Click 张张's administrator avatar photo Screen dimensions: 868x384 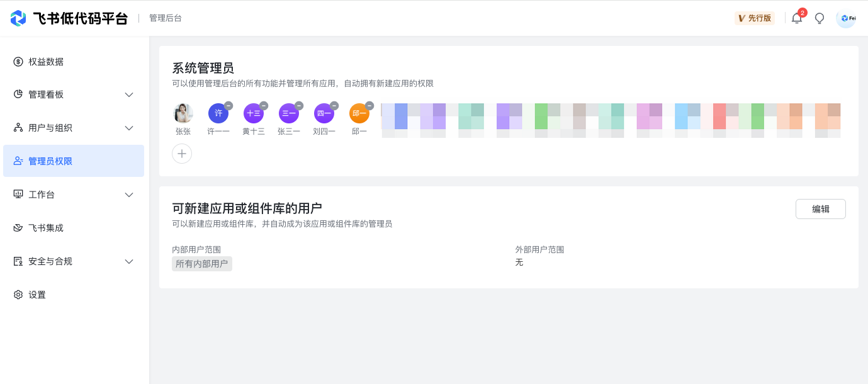point(183,113)
